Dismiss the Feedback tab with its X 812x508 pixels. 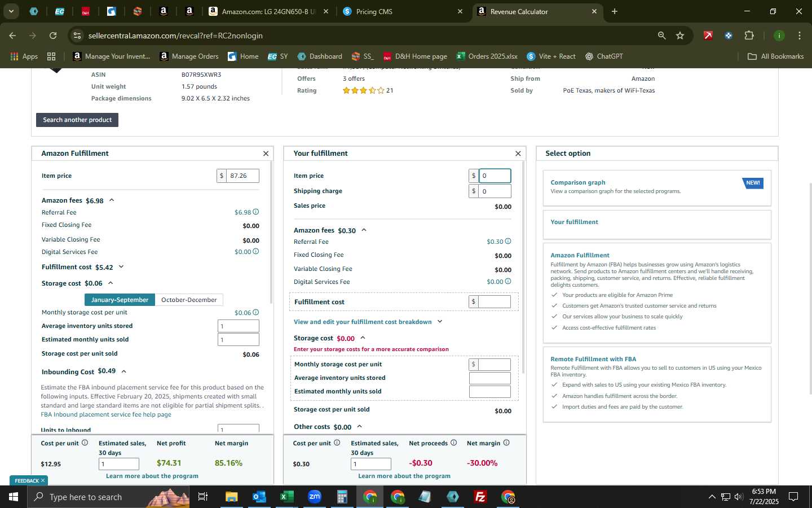[43, 480]
